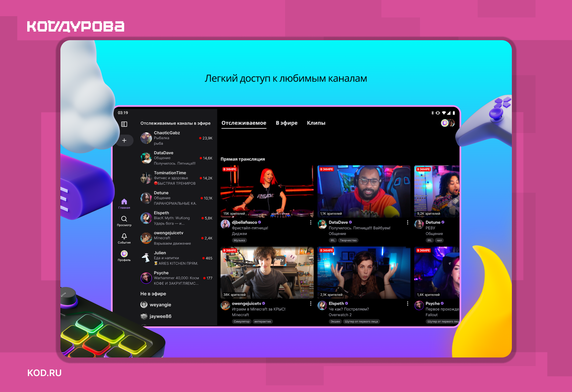Open offline channel jaywee86
The width and height of the screenshot is (572, 392).
tap(156, 316)
